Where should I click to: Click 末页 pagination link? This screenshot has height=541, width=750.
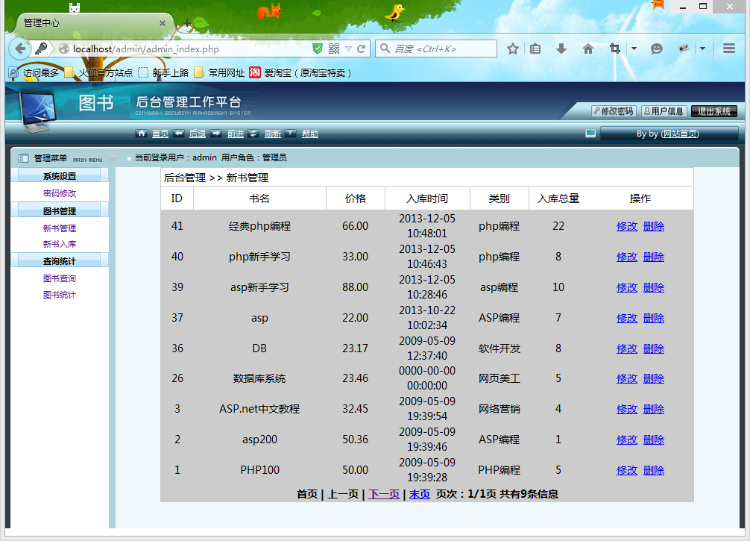[419, 494]
